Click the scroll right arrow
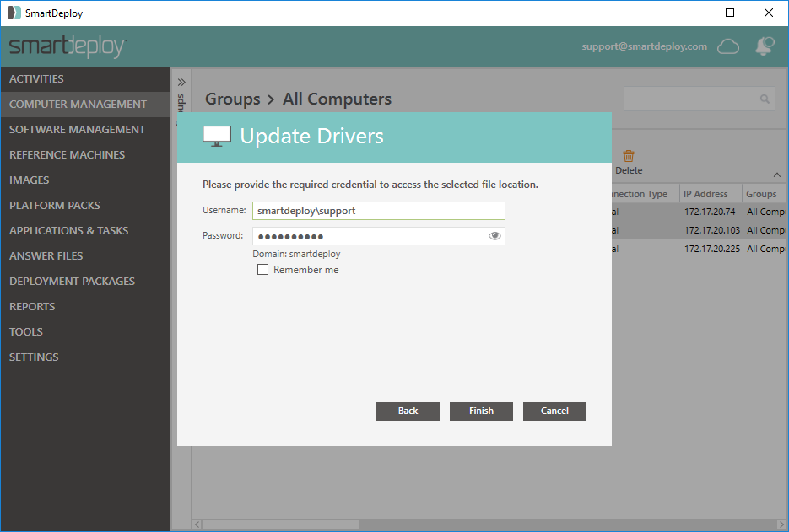The height and width of the screenshot is (532, 789). [781, 524]
